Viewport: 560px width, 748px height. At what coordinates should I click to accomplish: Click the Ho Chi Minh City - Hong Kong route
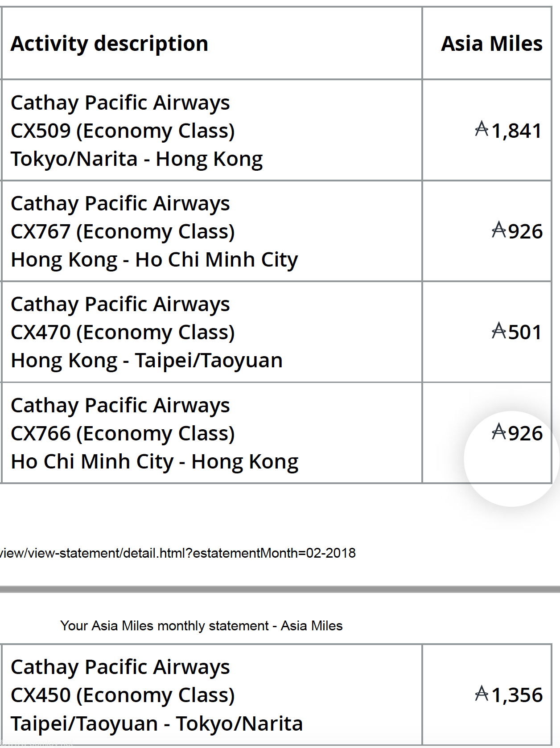[155, 462]
